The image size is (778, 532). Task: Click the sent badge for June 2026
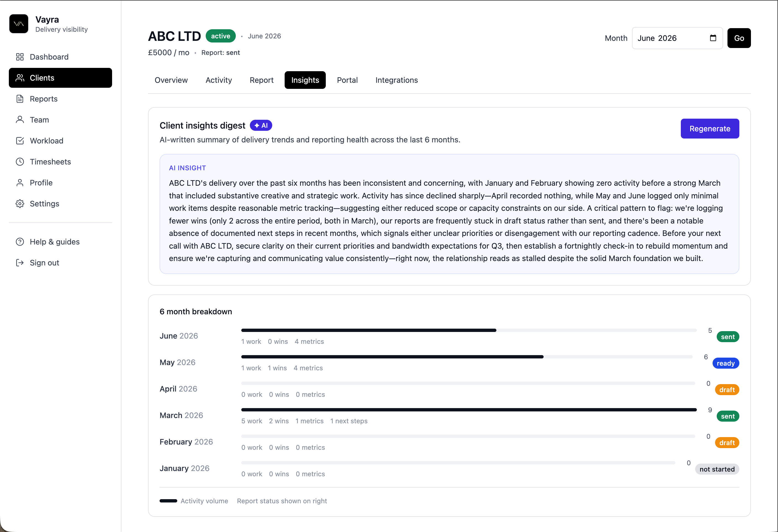(728, 337)
